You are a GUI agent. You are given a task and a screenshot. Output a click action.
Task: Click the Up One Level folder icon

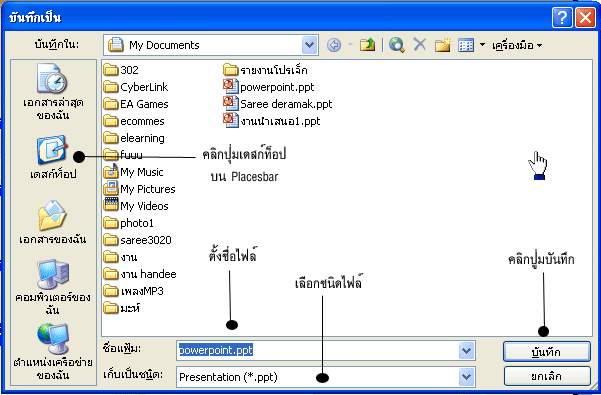(x=368, y=45)
